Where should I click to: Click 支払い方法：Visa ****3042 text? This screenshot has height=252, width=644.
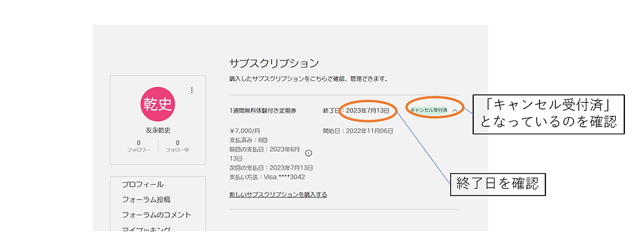click(x=267, y=177)
